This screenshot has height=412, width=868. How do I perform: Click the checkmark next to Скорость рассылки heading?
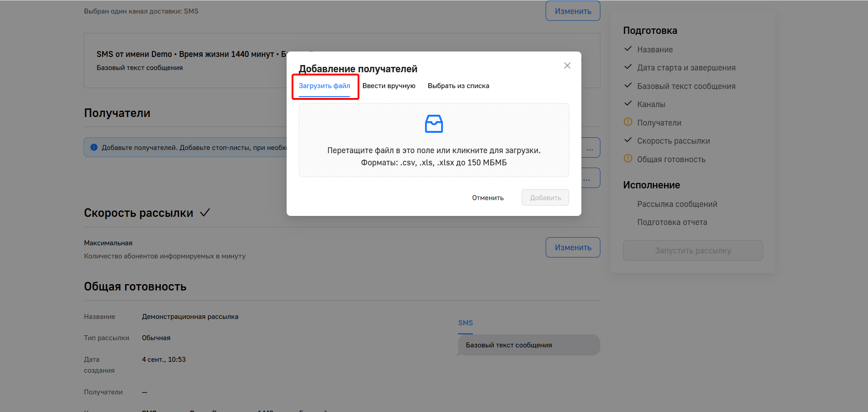[x=205, y=212]
